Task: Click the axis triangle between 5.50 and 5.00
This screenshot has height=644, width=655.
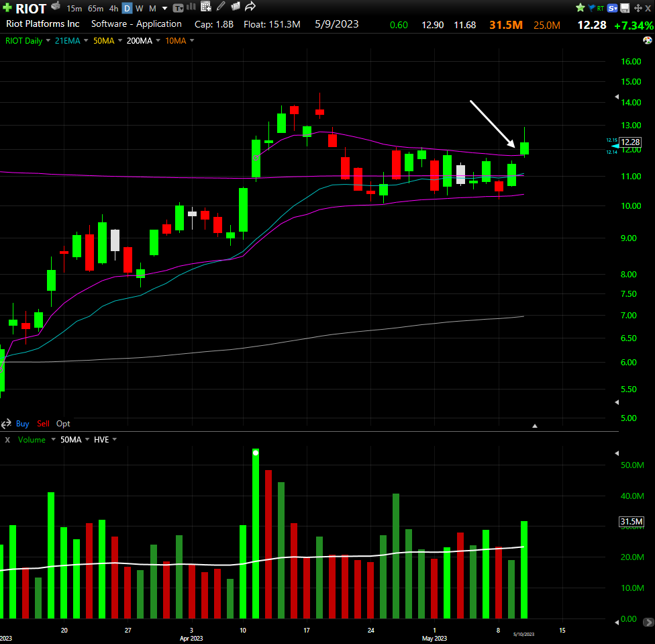Action: (617, 402)
